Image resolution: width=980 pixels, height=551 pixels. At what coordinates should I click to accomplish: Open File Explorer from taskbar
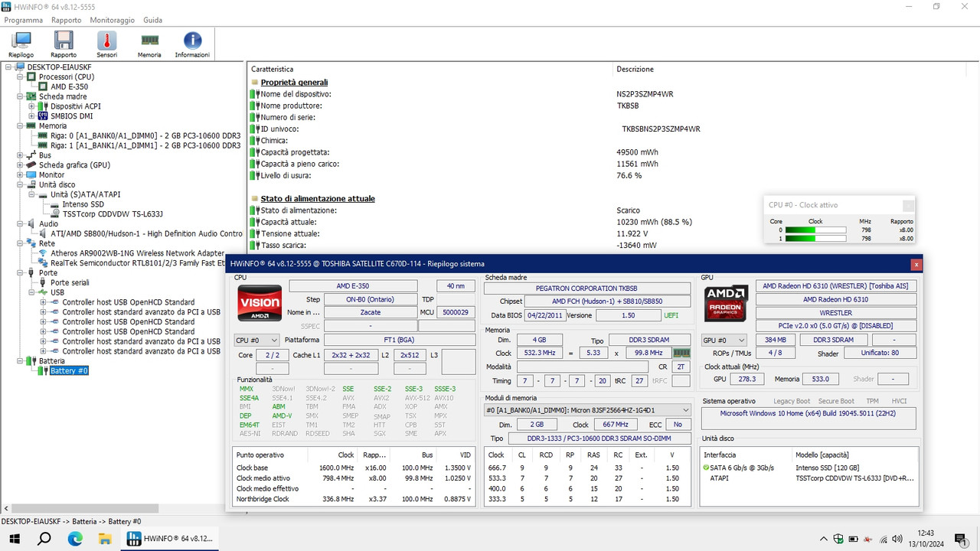pyautogui.click(x=105, y=539)
